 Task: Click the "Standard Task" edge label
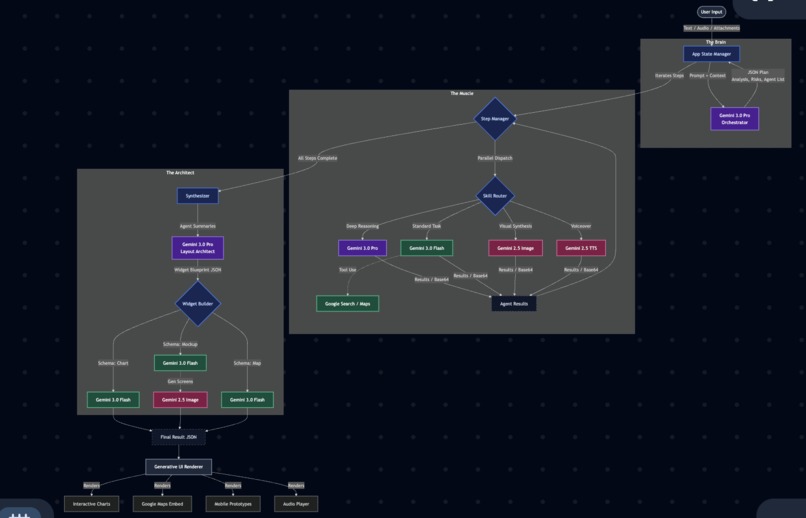[427, 226]
